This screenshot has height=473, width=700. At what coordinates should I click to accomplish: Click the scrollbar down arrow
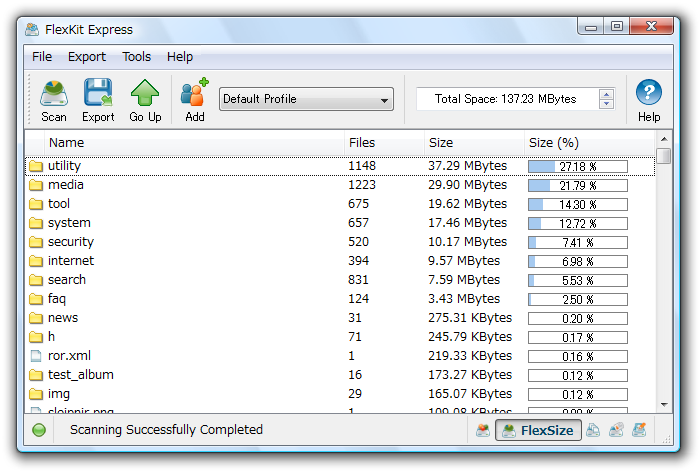click(664, 405)
